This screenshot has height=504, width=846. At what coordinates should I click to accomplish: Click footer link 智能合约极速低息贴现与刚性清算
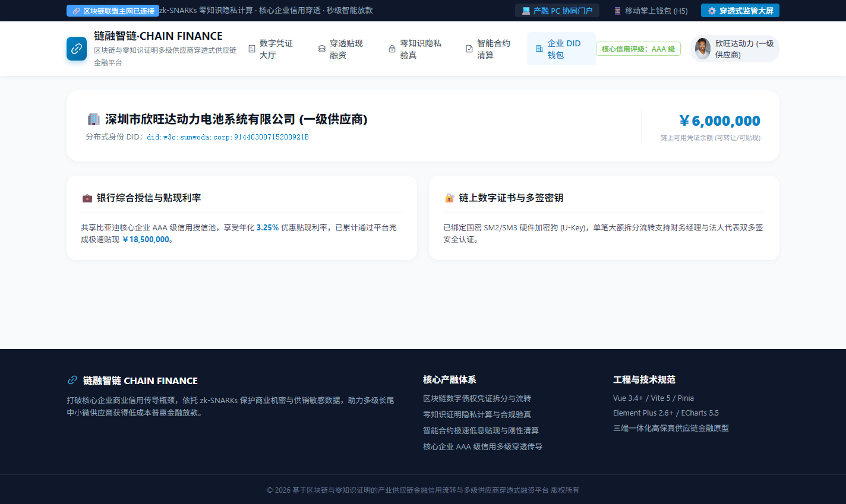click(481, 430)
